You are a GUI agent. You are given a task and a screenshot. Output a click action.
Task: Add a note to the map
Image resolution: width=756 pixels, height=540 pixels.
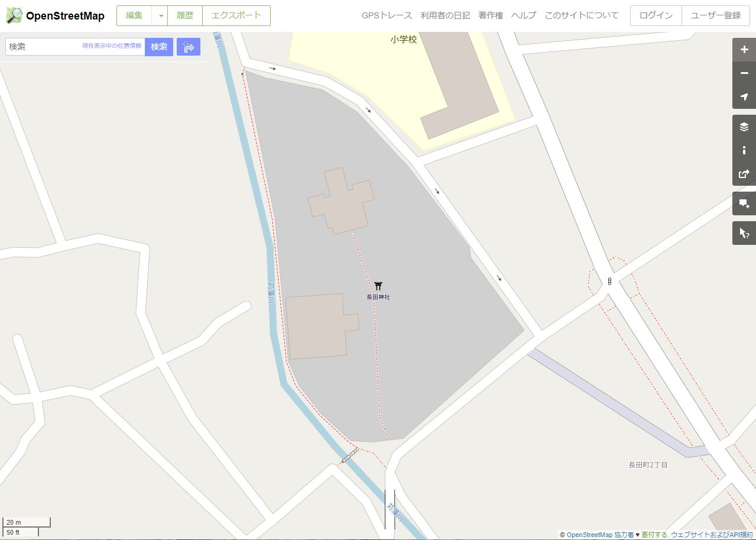coord(744,203)
